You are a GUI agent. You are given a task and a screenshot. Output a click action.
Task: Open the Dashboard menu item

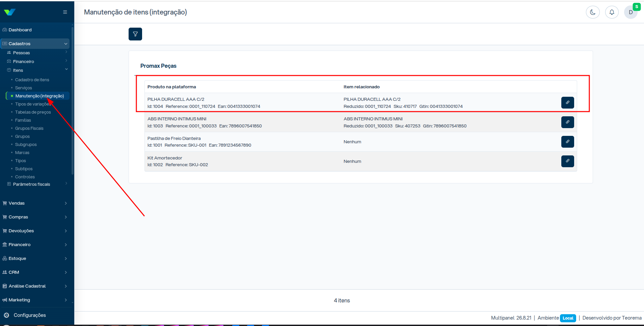[35, 30]
